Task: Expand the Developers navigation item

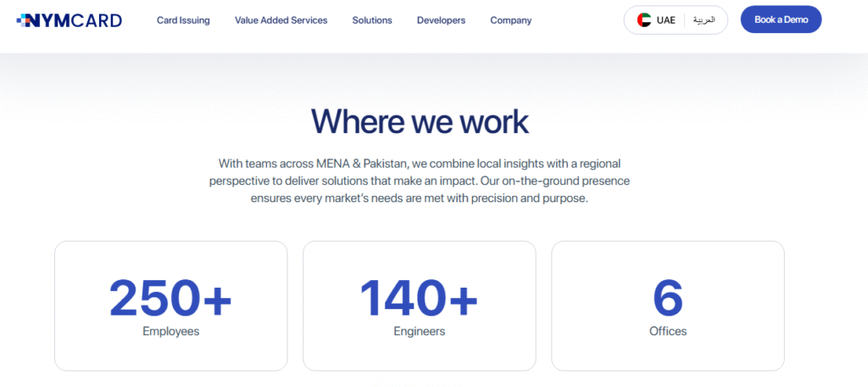Action: tap(441, 20)
